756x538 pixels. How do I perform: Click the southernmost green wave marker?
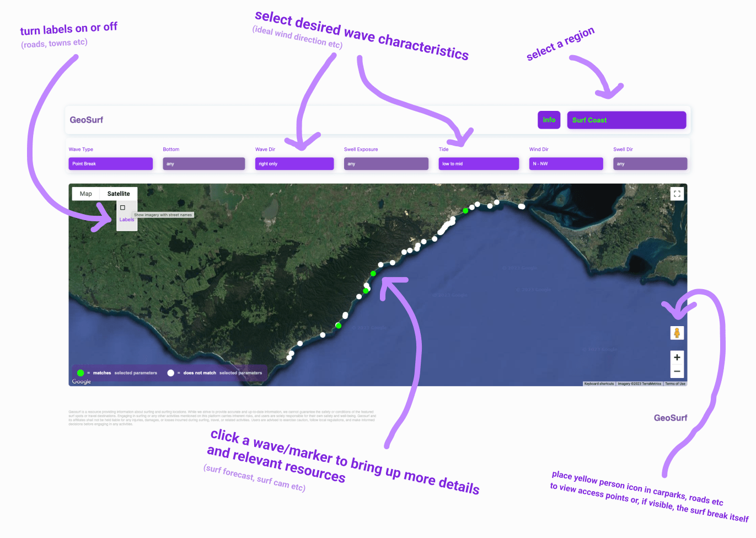pyautogui.click(x=339, y=326)
